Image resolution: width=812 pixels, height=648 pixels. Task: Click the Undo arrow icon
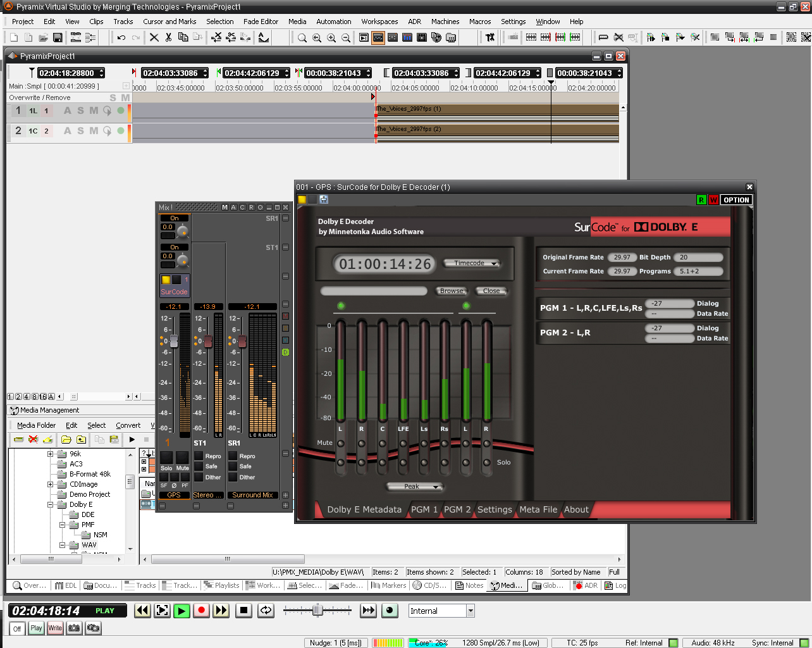pyautogui.click(x=121, y=38)
